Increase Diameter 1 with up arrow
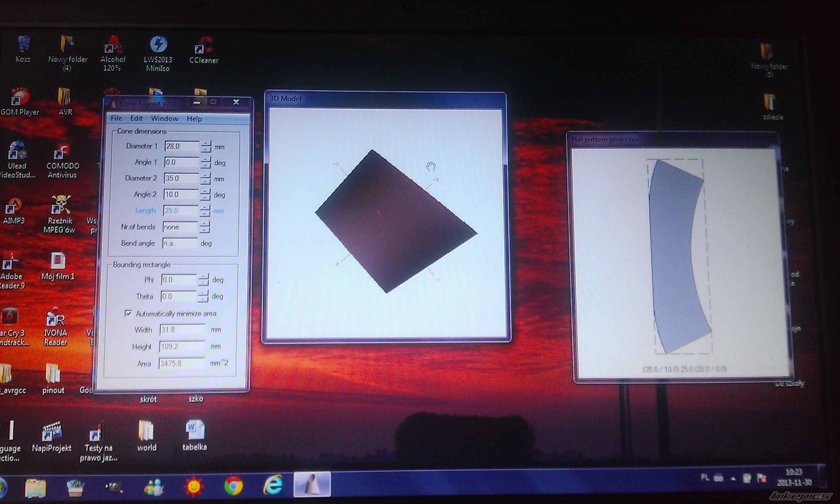This screenshot has width=840, height=504. [x=206, y=143]
